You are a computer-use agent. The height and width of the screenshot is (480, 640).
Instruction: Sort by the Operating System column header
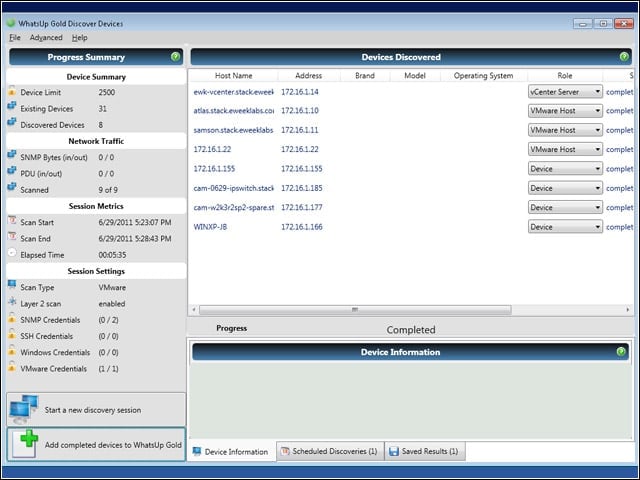click(483, 76)
